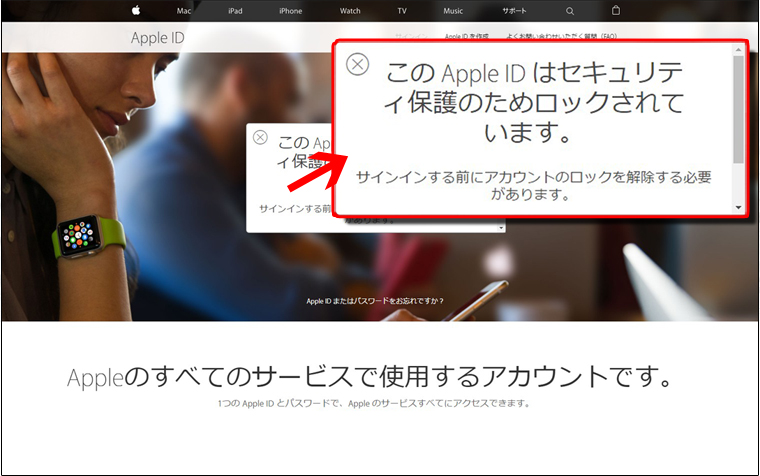
Task: Go to the iPad section
Action: [x=235, y=11]
